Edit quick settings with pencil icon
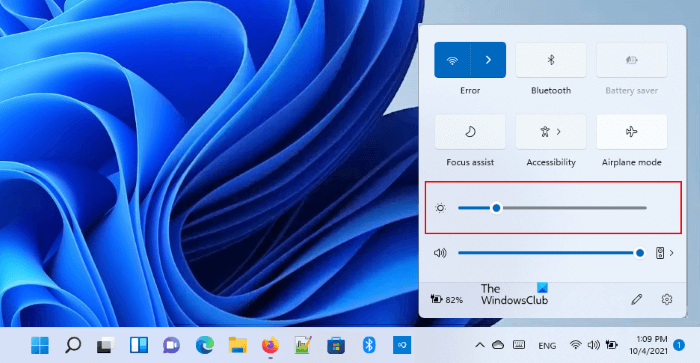Viewport: 700px width, 363px height. coord(637,300)
